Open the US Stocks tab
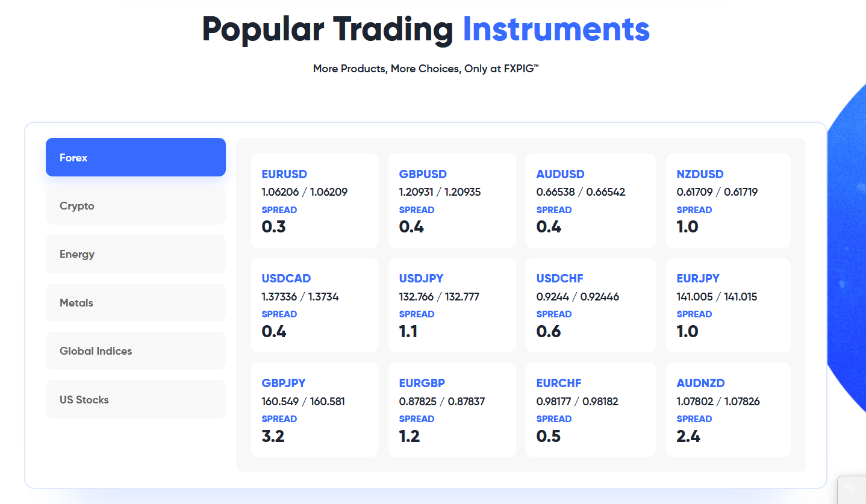 pos(136,399)
